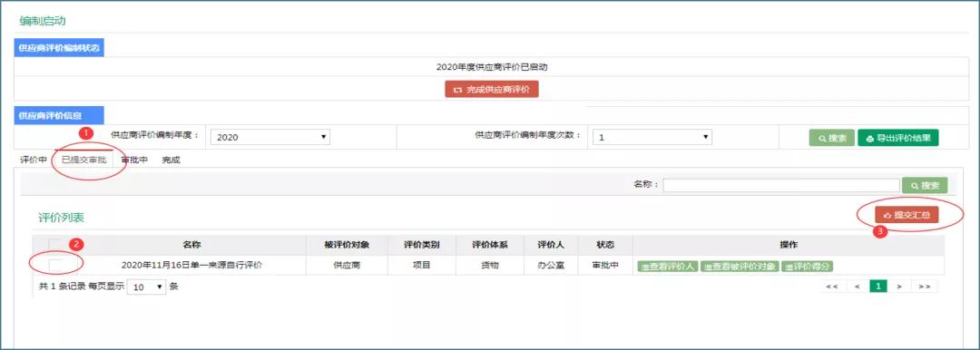Click the 提交汇总 button
Screen dimensions: 980x350
(x=906, y=215)
